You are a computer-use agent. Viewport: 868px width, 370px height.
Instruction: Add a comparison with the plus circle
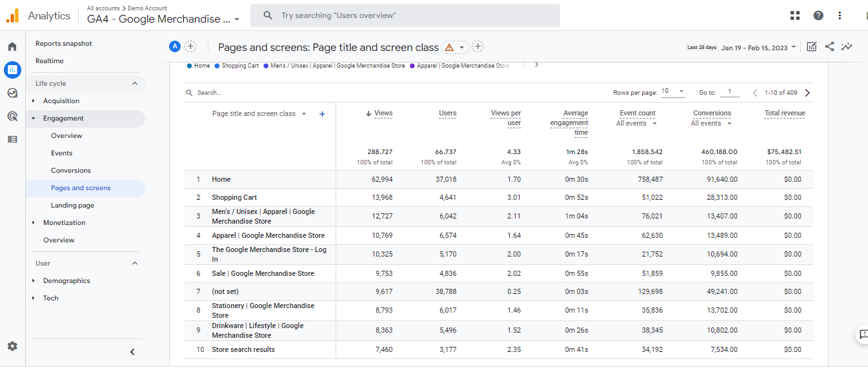(x=190, y=46)
